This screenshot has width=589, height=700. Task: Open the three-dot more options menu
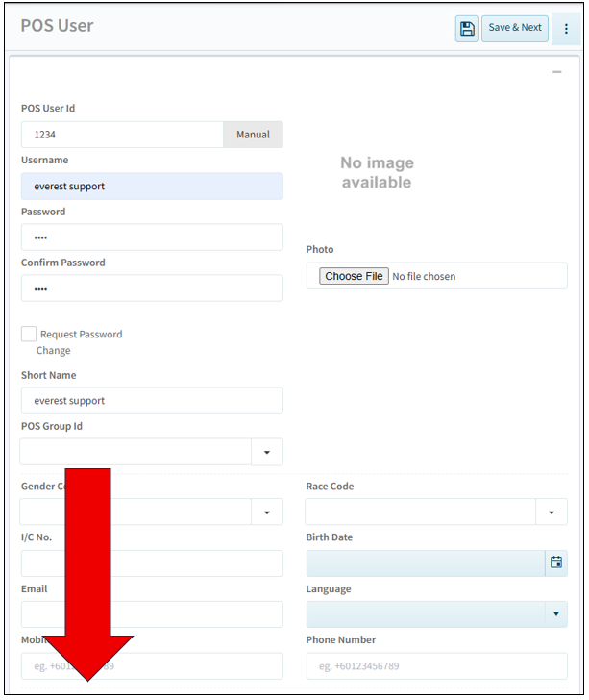tap(566, 29)
